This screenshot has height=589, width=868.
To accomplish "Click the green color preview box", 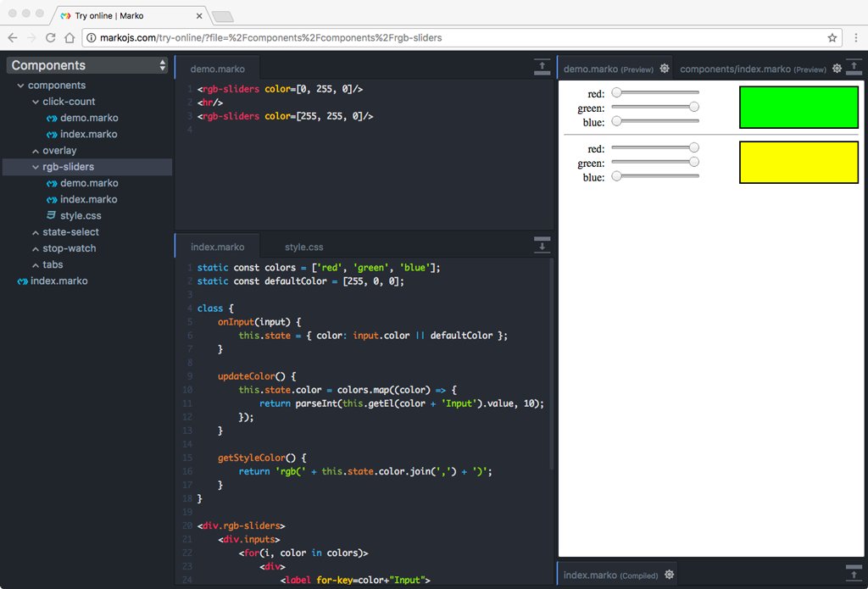I will coord(798,108).
